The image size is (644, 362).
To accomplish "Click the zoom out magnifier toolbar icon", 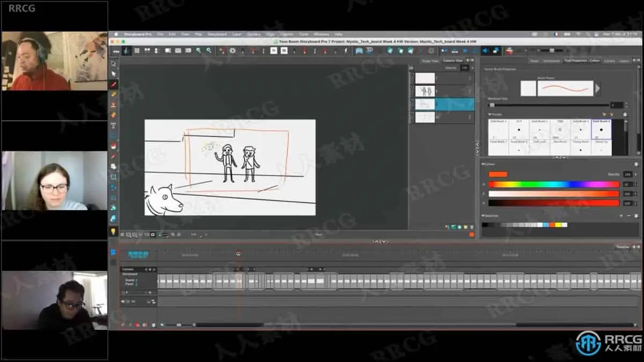I will coord(209,50).
